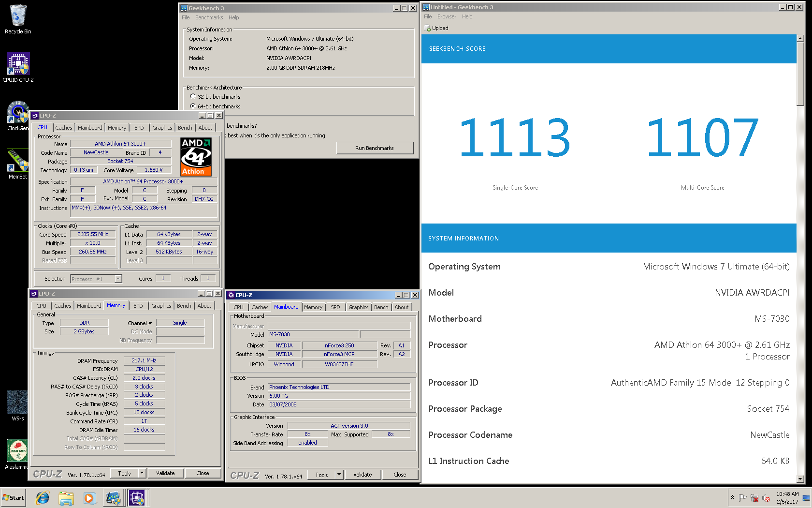812x508 pixels.
Task: Click Geekbench results scrollbar up arrow
Action: click(800, 38)
